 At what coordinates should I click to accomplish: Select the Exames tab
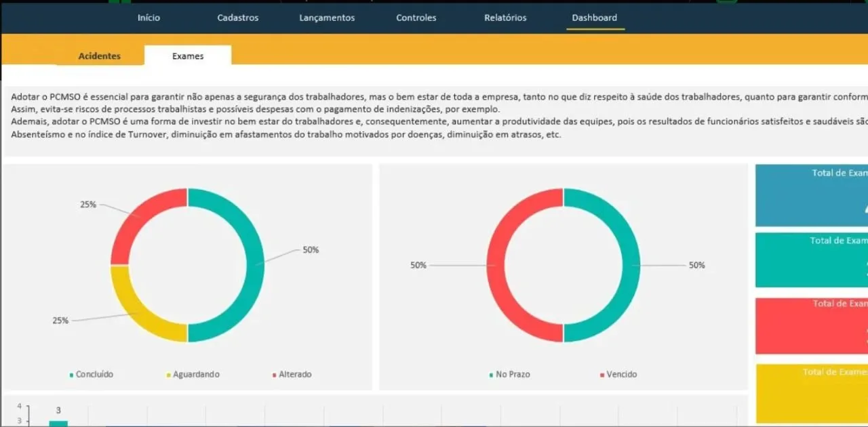pyautogui.click(x=188, y=56)
